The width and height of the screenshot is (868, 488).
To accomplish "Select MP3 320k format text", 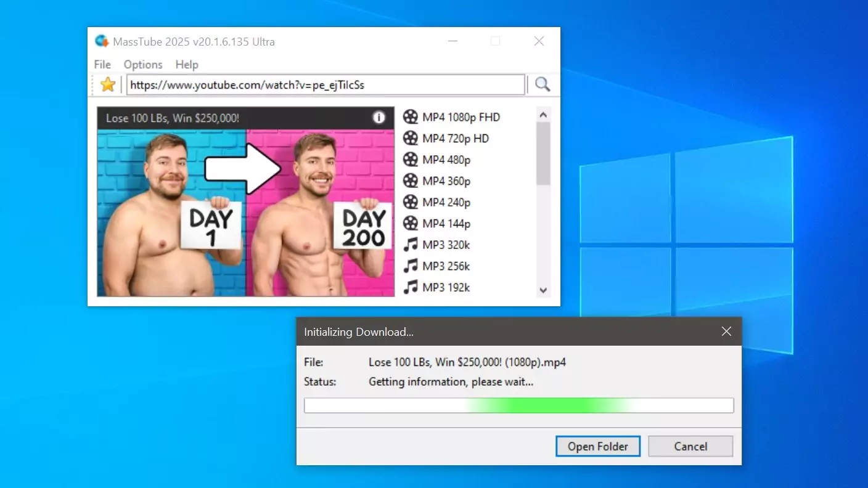I will (446, 245).
